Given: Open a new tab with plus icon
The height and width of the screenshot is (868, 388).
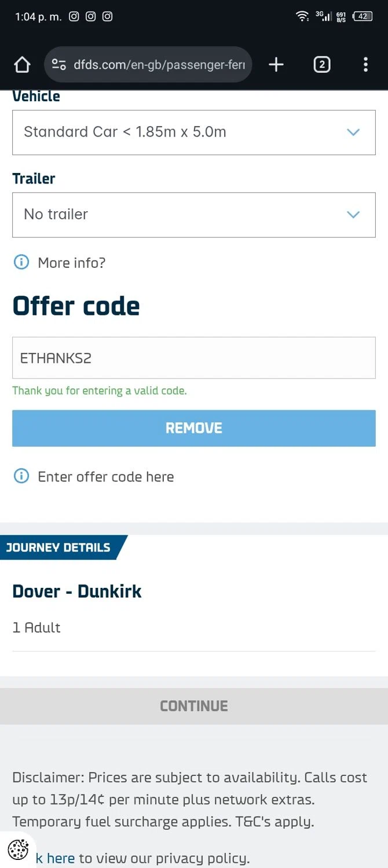Looking at the screenshot, I should pyautogui.click(x=276, y=65).
